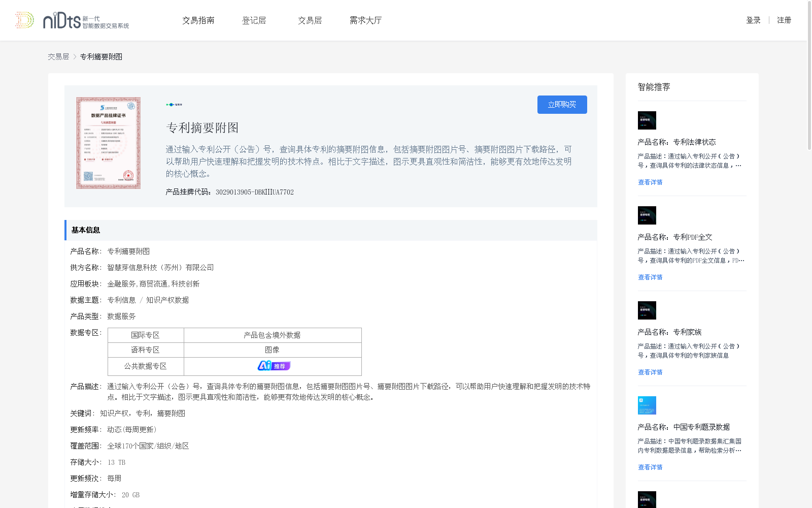Viewport: 812px width, 508px height.
Task: Select the product code 3029013905-DBKIIIUA7702
Action: coord(255,192)
